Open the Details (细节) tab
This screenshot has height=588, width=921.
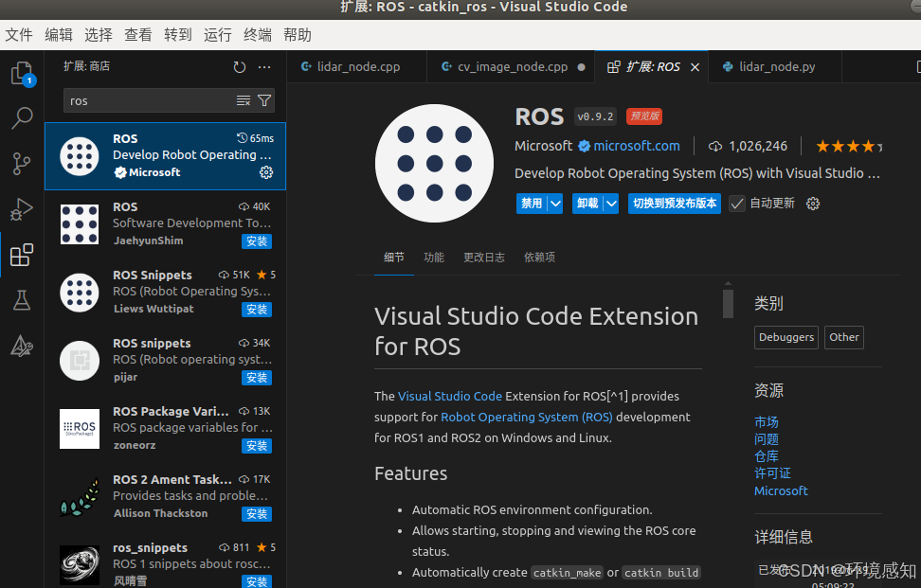pyautogui.click(x=394, y=257)
